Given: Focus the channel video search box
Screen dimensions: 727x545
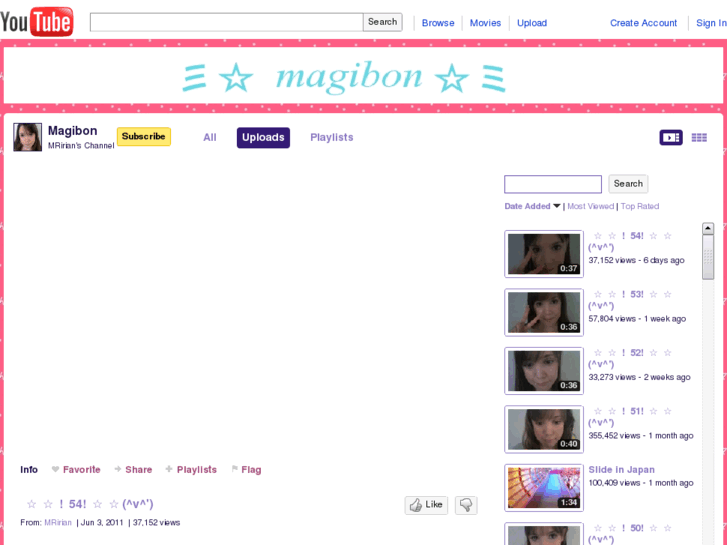Looking at the screenshot, I should pyautogui.click(x=553, y=184).
